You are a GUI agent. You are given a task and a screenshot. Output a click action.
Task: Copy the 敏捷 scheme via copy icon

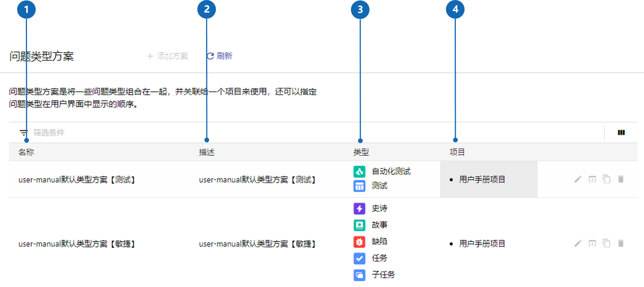(x=606, y=243)
